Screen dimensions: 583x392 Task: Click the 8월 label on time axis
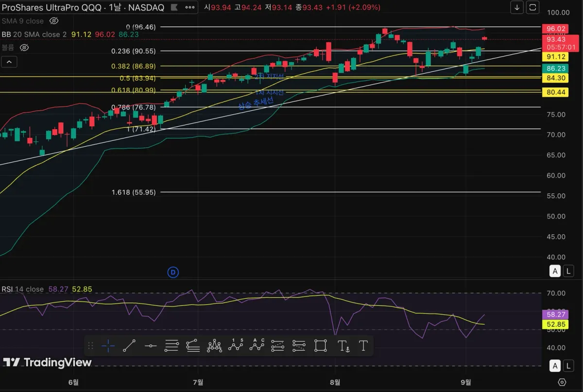(335, 382)
